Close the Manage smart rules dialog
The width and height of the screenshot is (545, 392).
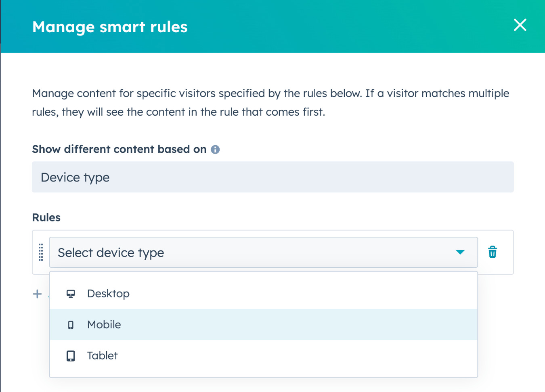click(520, 25)
